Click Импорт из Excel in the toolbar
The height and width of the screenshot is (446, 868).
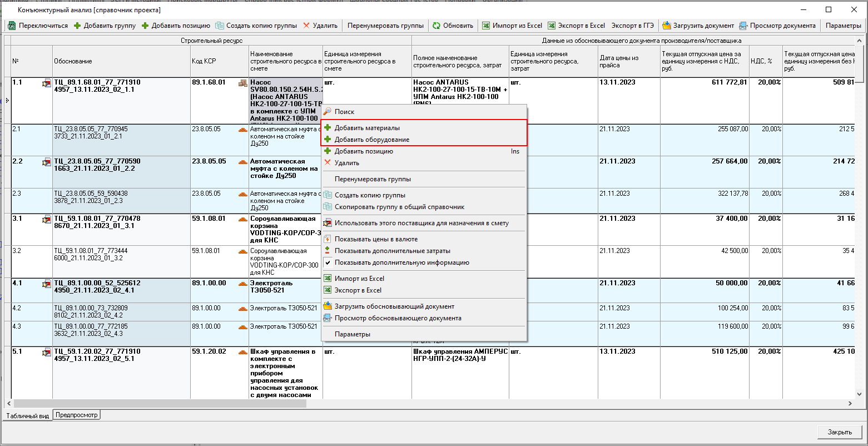pyautogui.click(x=512, y=26)
